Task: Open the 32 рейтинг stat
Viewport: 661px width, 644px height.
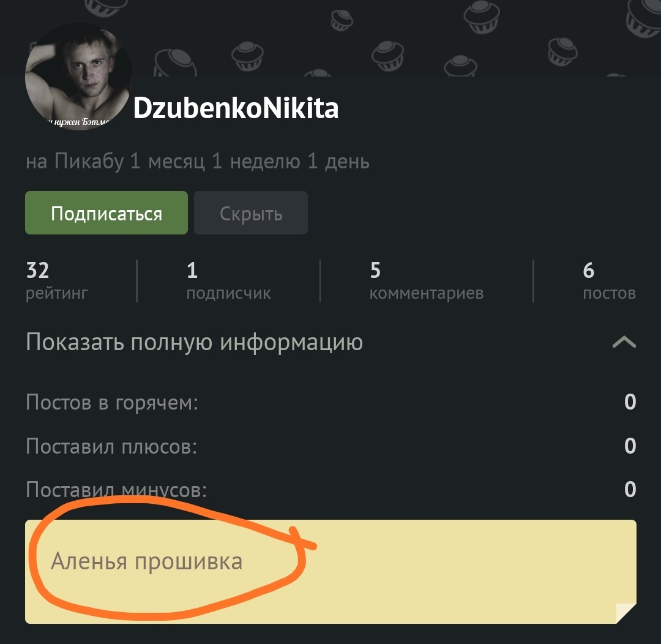Action: (57, 280)
